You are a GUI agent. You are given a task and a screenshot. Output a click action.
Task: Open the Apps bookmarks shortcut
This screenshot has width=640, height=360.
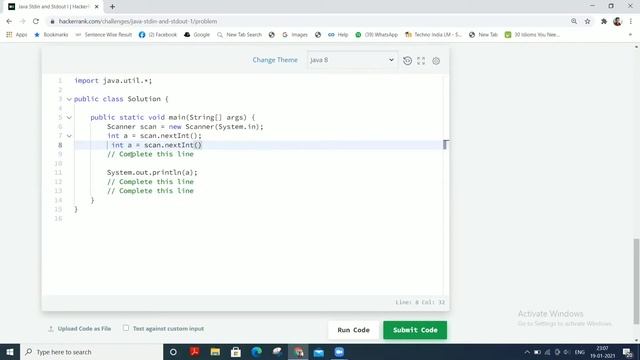tap(17, 35)
